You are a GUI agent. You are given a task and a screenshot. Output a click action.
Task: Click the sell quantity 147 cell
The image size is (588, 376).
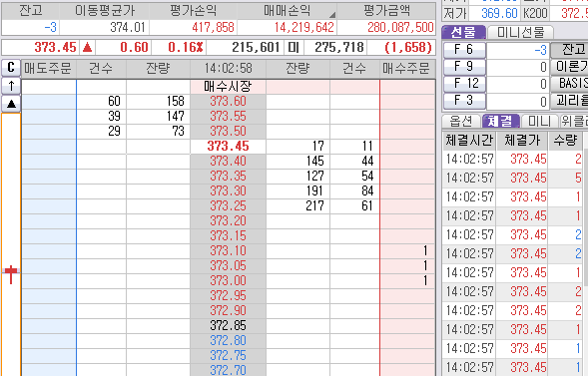(158, 116)
